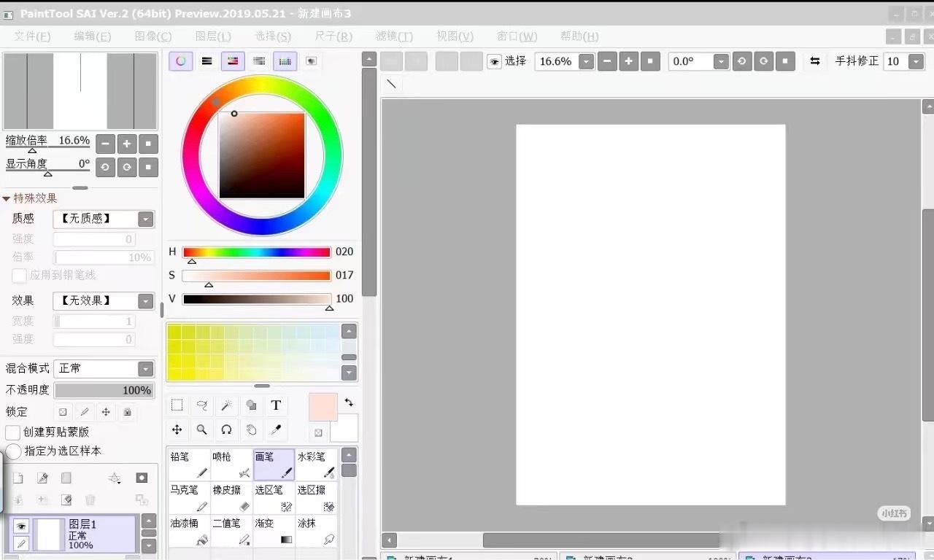
Task: Toggle the swatches panel
Action: coord(285,61)
